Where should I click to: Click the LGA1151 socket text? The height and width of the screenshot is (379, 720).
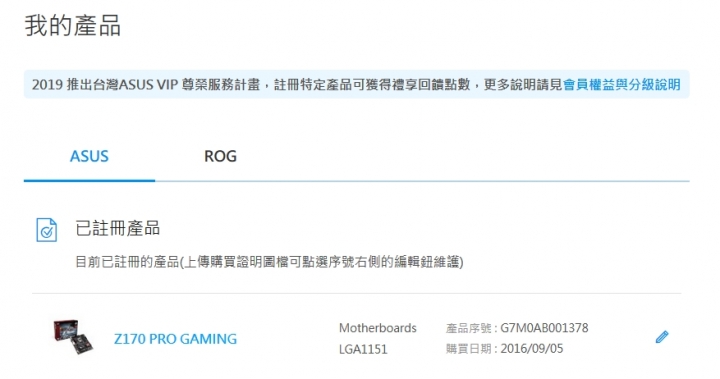363,349
